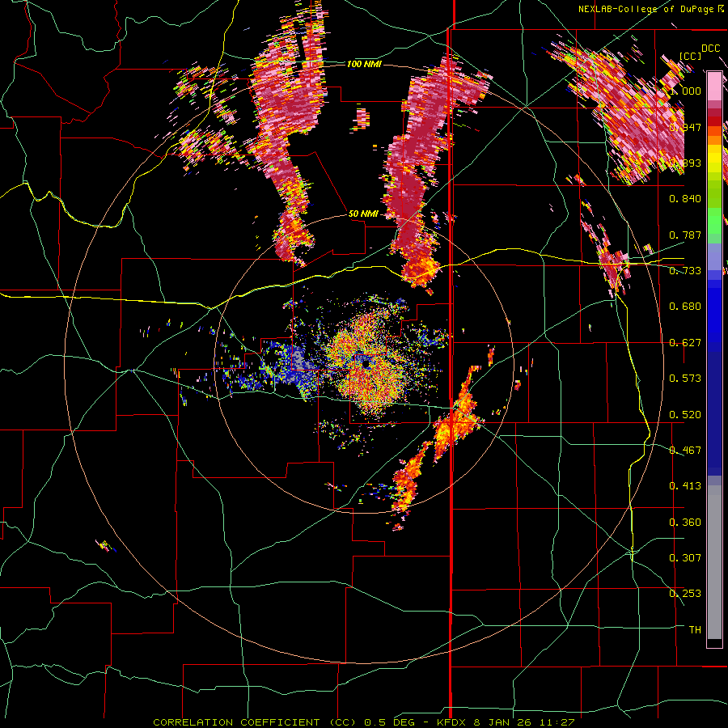The image size is (728, 728).
Task: Select the 0.307 legend value
Action: 685,558
